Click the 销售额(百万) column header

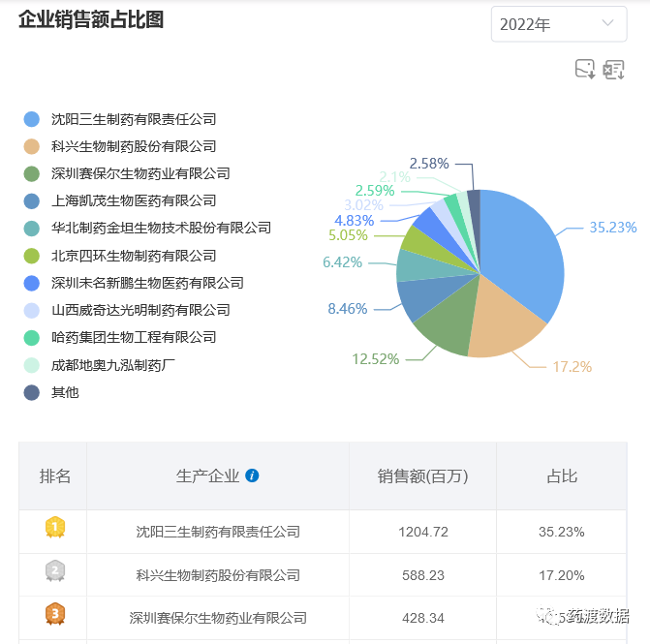point(422,476)
